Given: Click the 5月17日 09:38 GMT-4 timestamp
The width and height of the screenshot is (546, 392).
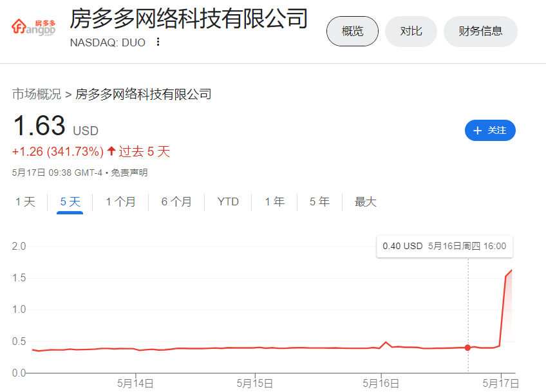Looking at the screenshot, I should 57,173.
